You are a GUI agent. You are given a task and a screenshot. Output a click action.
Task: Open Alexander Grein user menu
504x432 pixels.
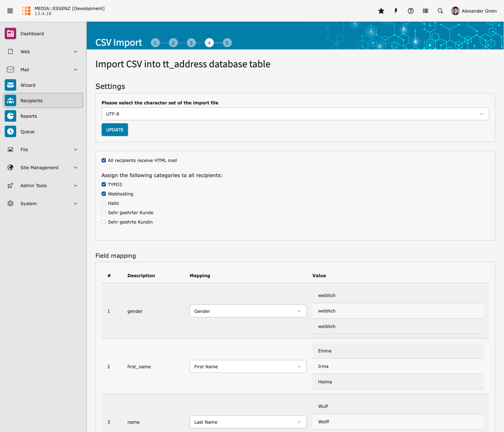coord(474,11)
